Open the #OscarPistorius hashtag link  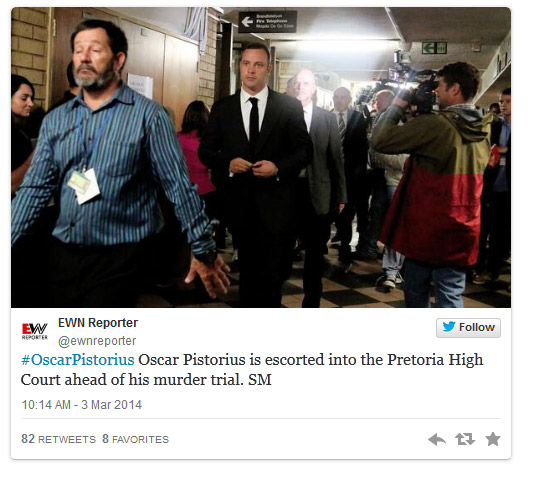[x=78, y=360]
